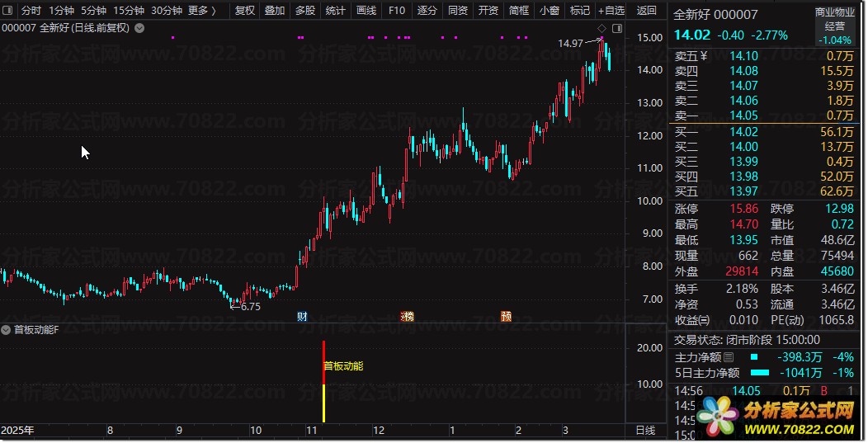This screenshot has height=443, width=868.
Task: Click the 交易状态 closing status line
Action: pyautogui.click(x=747, y=340)
